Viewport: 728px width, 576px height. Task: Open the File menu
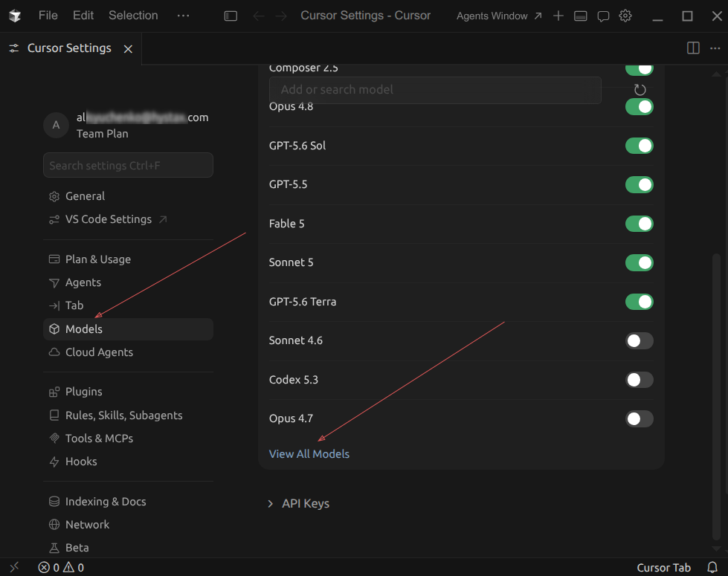48,16
